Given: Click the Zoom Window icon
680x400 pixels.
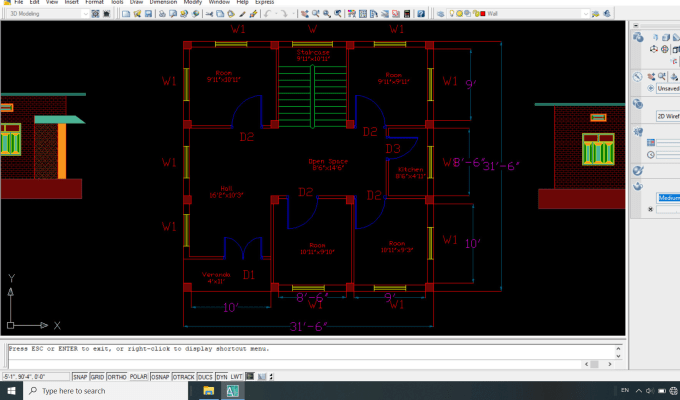Looking at the screenshot, I should click(327, 14).
